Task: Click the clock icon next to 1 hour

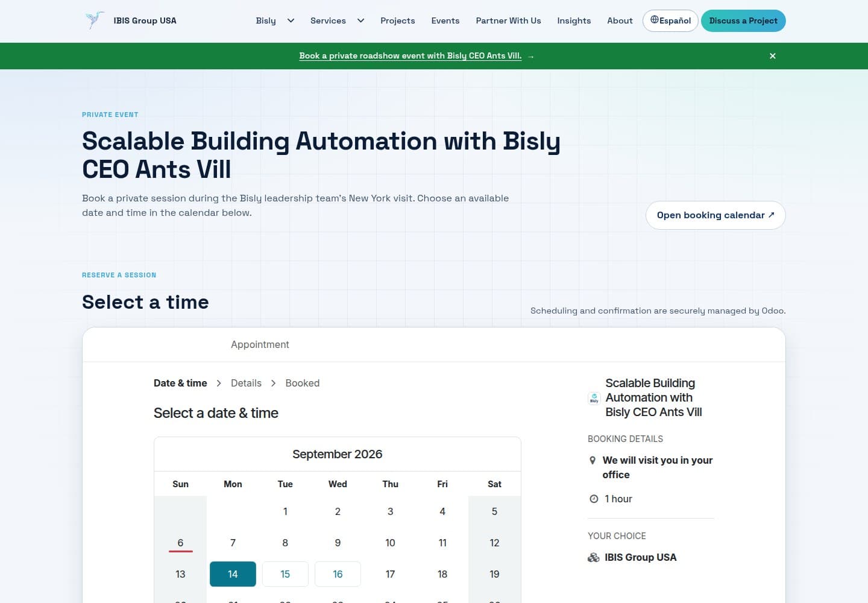Action: coord(594,499)
